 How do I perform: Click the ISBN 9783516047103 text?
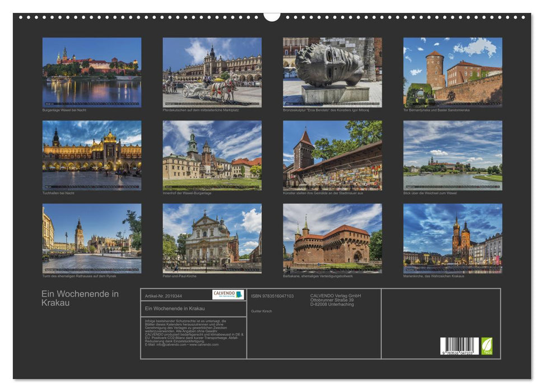tap(272, 296)
